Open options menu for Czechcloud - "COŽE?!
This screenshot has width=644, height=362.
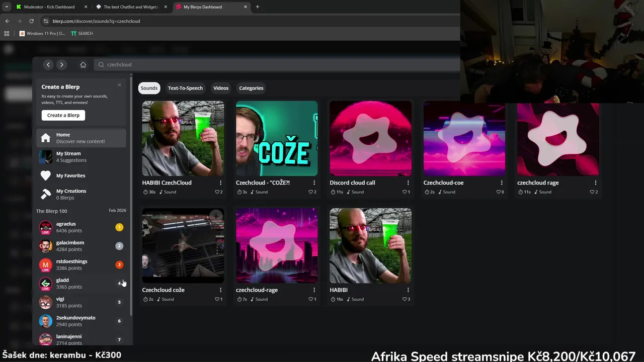point(314,183)
